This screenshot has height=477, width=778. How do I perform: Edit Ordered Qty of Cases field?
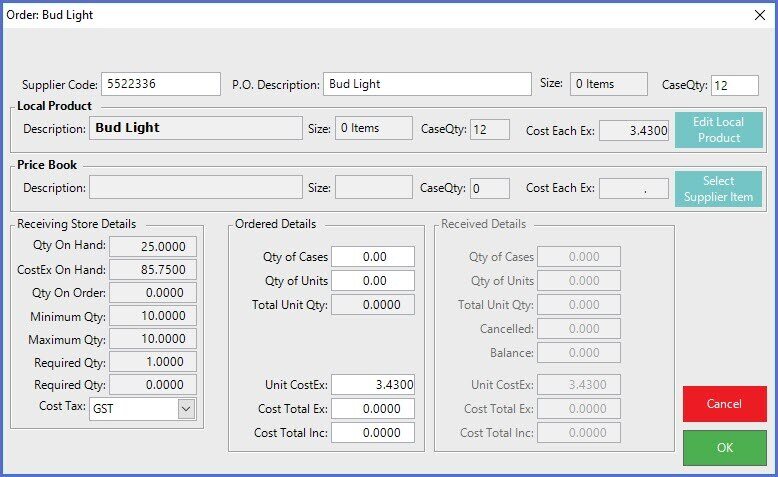pyautogui.click(x=373, y=257)
